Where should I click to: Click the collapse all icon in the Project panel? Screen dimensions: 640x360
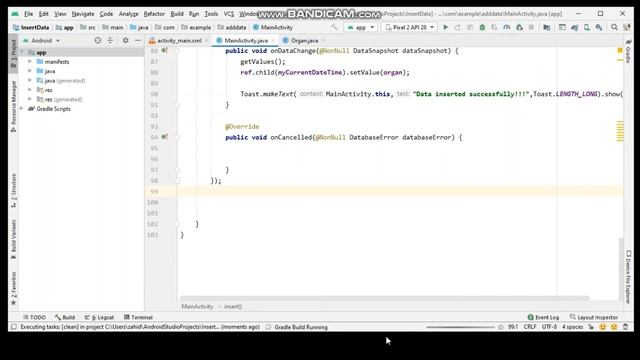(110, 40)
